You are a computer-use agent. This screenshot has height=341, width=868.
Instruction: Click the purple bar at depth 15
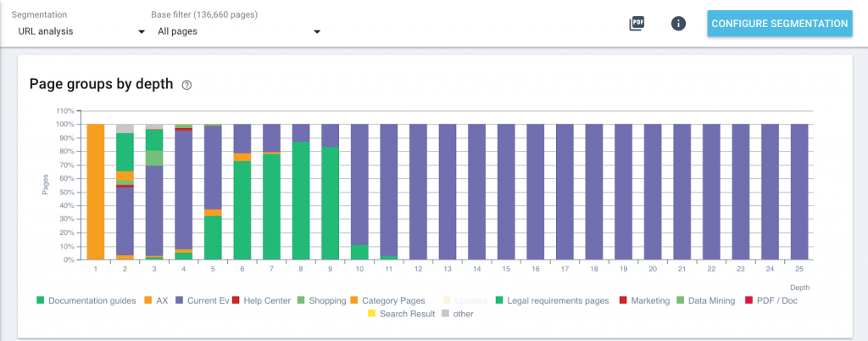506,192
